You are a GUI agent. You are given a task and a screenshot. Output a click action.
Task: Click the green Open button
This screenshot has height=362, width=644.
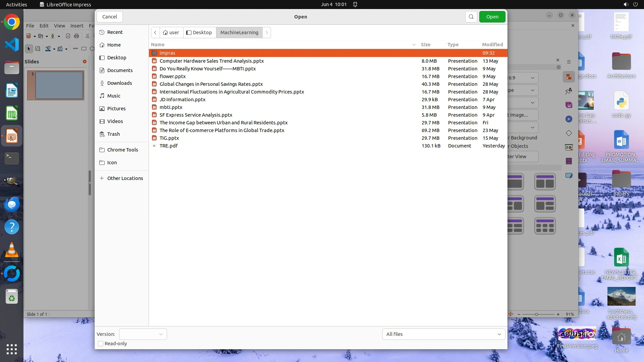click(x=492, y=17)
